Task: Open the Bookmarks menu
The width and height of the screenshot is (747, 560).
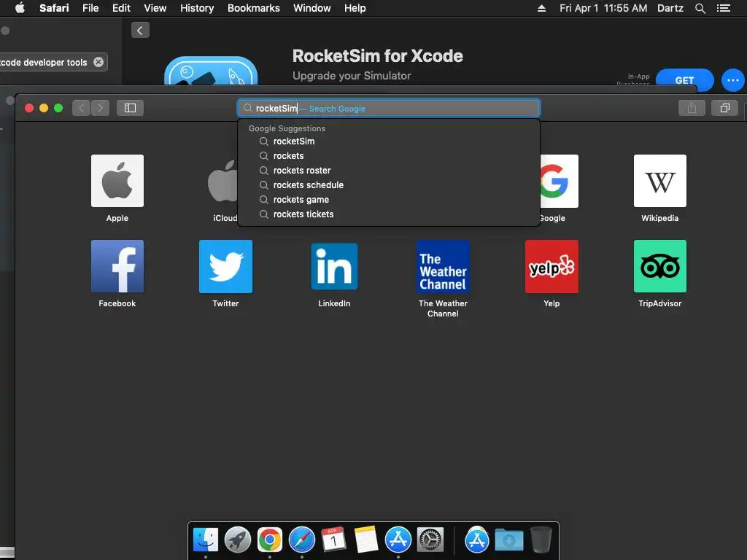Action: coord(253,8)
